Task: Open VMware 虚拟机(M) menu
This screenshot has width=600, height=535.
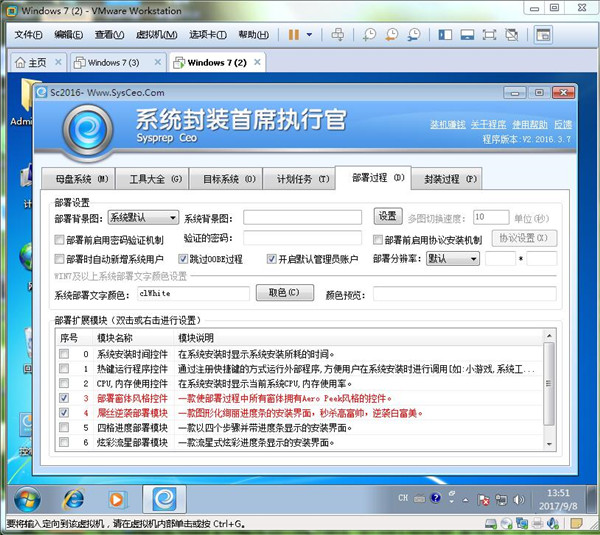Action: pyautogui.click(x=157, y=35)
